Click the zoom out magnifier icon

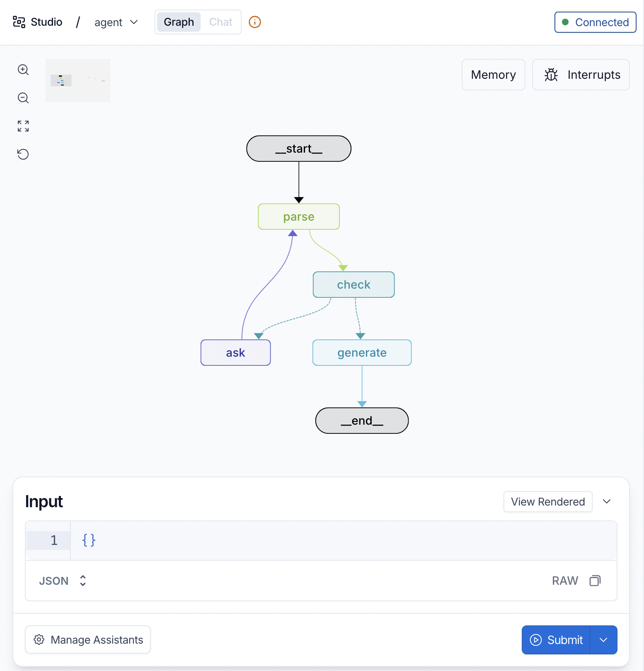click(x=23, y=98)
